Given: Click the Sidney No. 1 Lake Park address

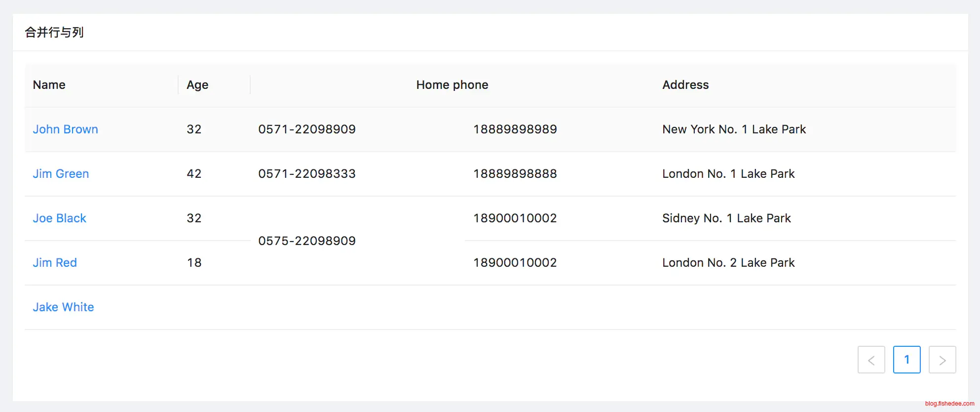Looking at the screenshot, I should [x=726, y=218].
